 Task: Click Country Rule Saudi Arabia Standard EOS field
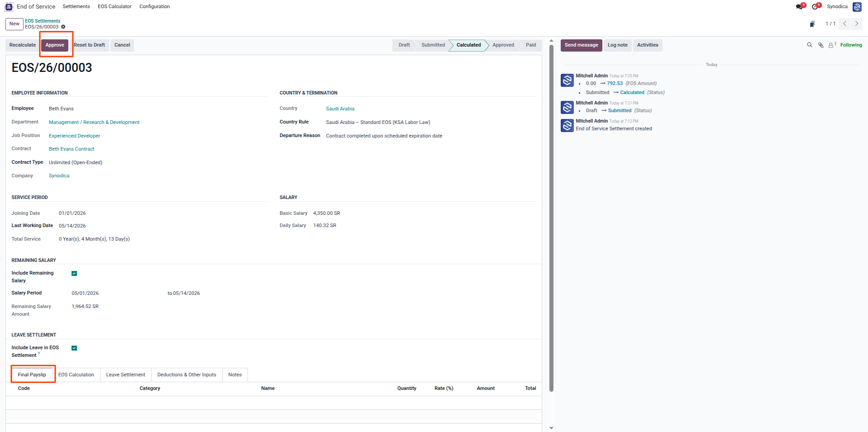click(x=378, y=122)
